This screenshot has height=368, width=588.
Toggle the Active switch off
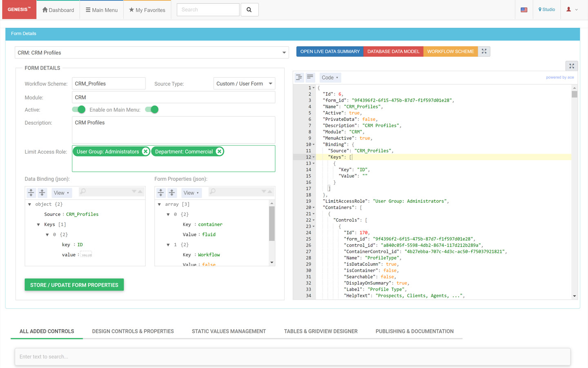click(78, 110)
